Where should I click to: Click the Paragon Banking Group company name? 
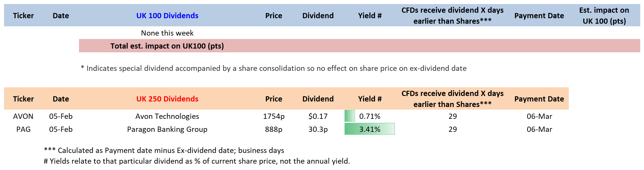[x=167, y=129]
